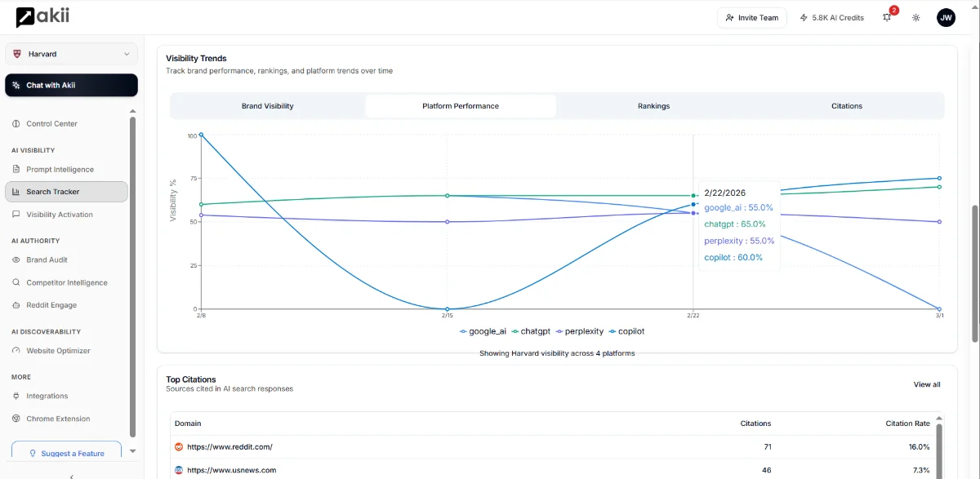Toggle perplexity series in legend
The image size is (980, 479).
(x=580, y=331)
